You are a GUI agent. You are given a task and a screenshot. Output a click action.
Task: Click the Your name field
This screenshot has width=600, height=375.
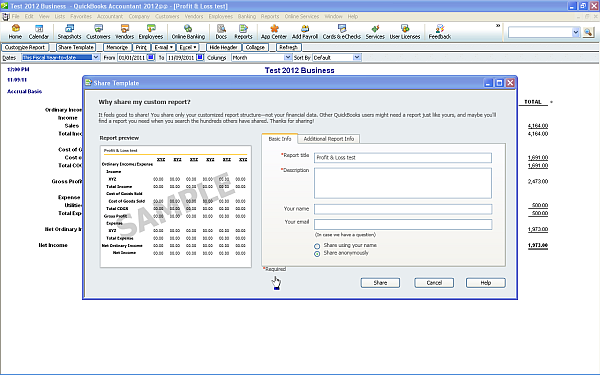coord(403,209)
